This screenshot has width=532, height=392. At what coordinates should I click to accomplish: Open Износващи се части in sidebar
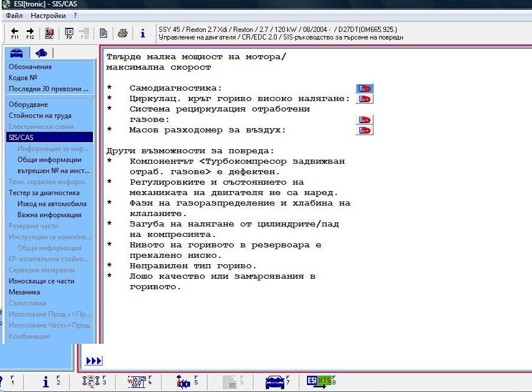(x=41, y=281)
